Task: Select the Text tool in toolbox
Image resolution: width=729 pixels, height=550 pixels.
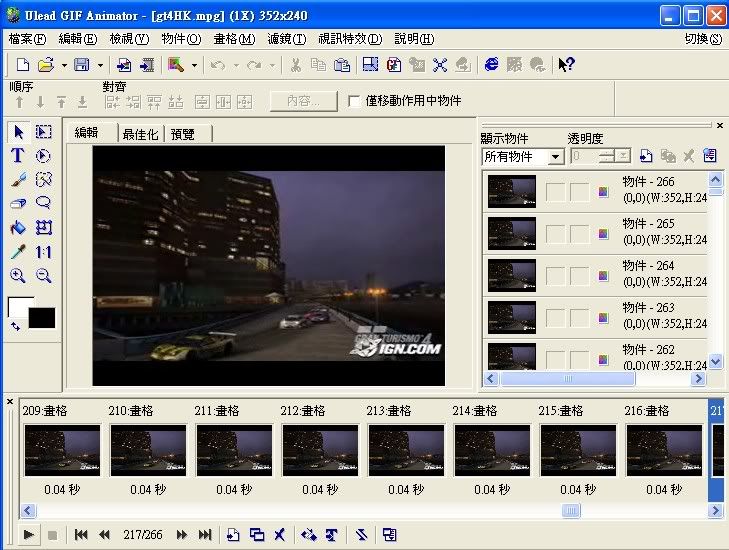Action: (17, 156)
